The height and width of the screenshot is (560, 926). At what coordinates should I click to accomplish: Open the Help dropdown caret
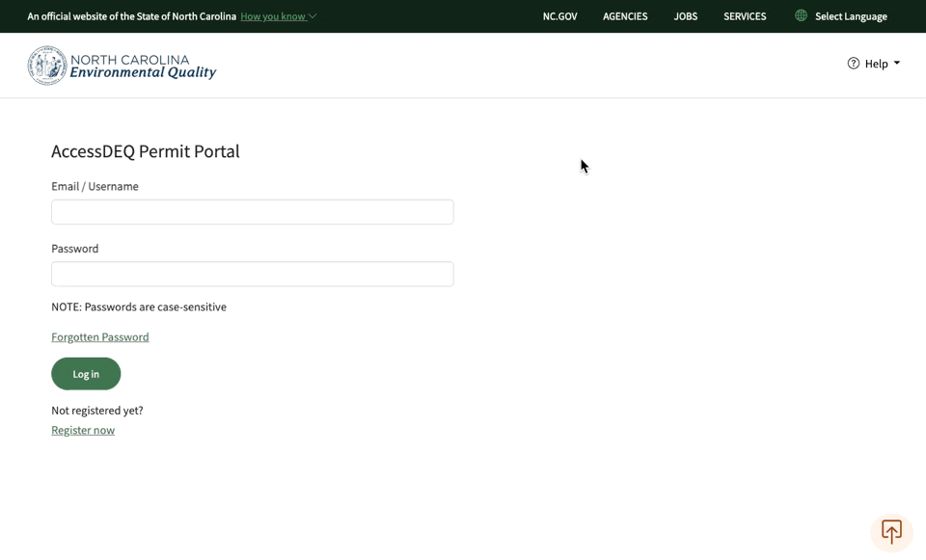[x=896, y=63]
